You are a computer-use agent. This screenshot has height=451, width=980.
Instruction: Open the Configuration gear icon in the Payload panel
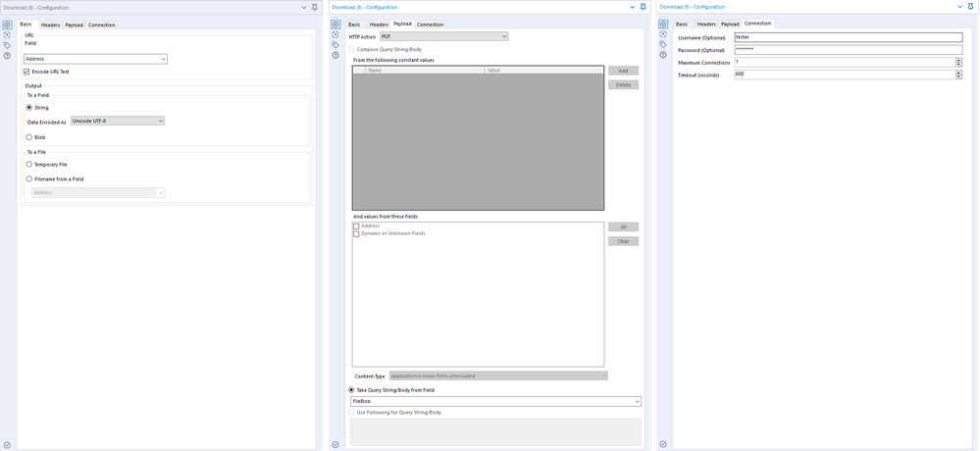[335, 25]
